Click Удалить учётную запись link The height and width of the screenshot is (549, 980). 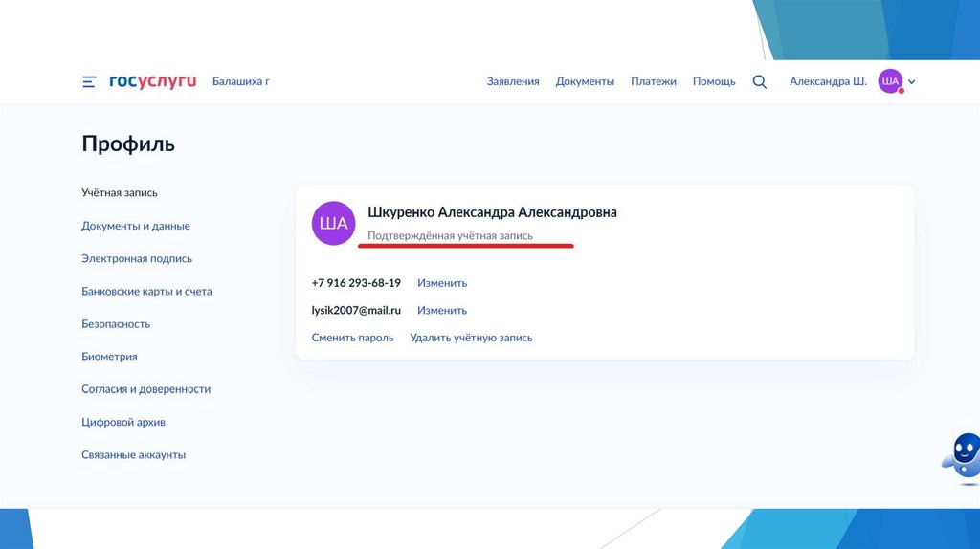point(471,338)
